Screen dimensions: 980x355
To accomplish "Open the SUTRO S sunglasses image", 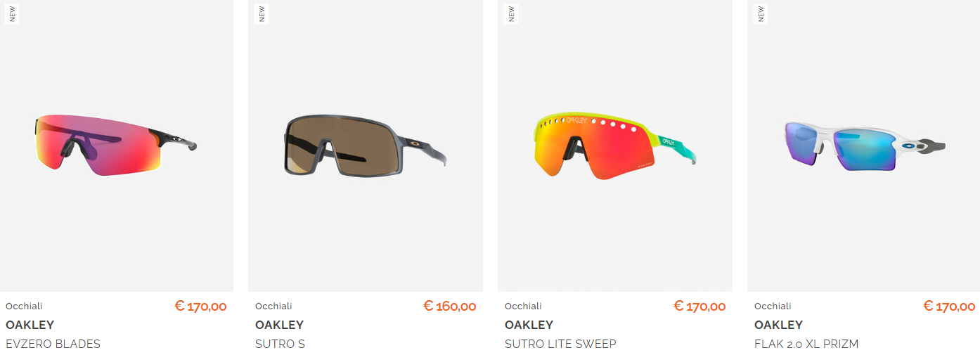I will (x=366, y=146).
